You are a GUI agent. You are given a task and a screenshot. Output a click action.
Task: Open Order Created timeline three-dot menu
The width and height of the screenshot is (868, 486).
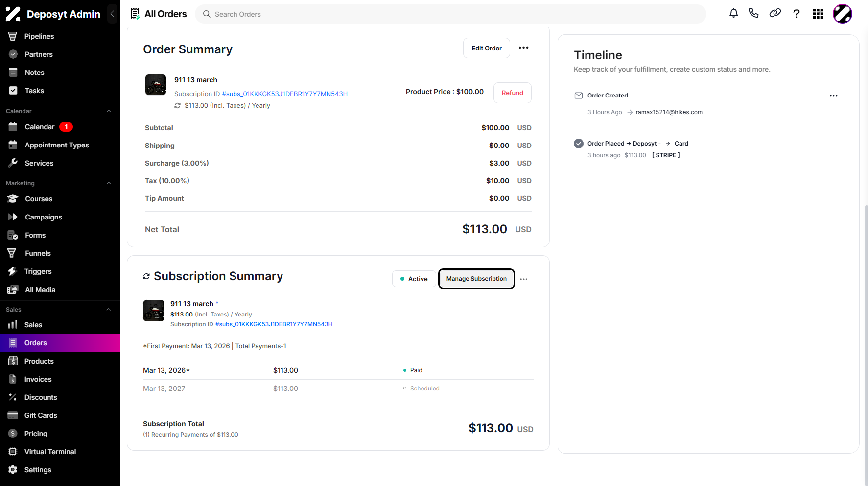tap(834, 96)
